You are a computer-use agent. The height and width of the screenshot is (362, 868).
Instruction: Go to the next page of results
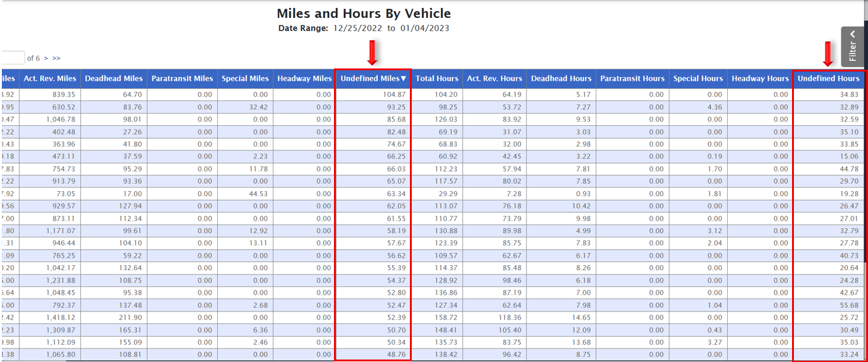click(46, 58)
